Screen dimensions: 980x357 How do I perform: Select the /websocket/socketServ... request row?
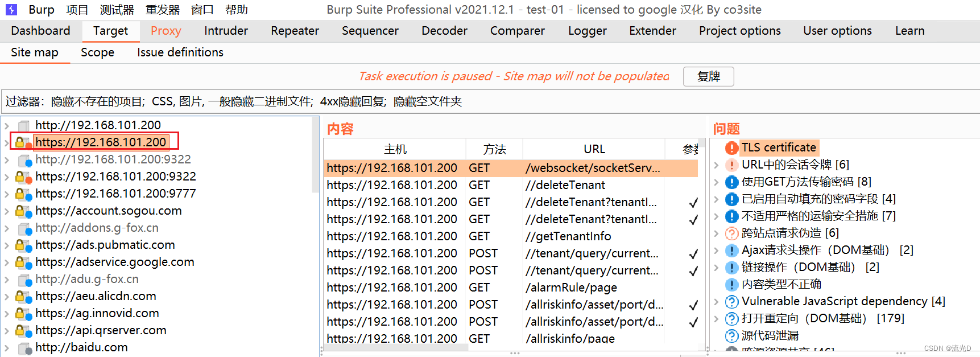[x=511, y=168]
